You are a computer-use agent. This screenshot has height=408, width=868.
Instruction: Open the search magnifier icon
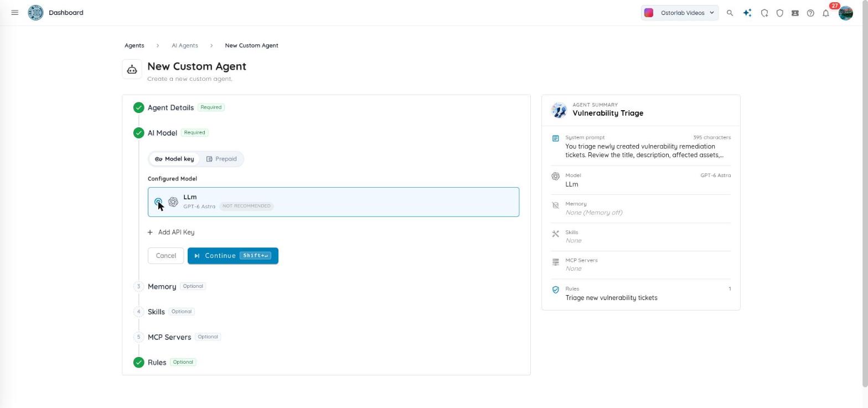[730, 13]
